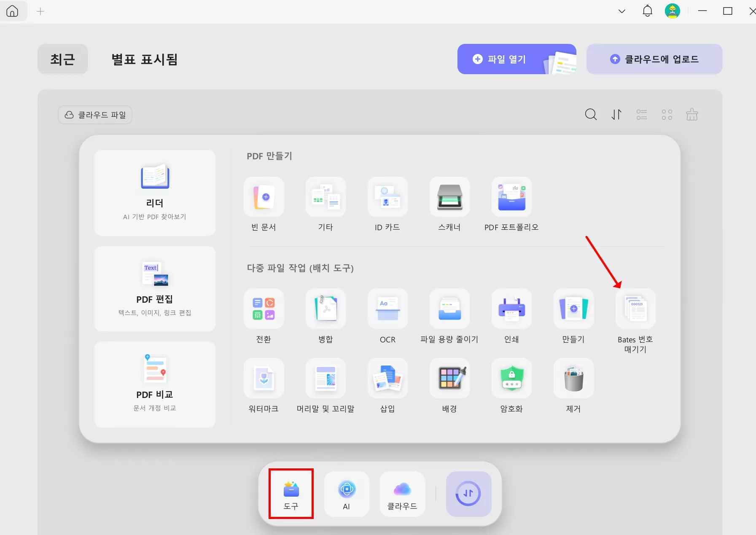Viewport: 756px width, 535px height.
Task: Open the 스캐너 (scanner) tool
Action: (449, 197)
